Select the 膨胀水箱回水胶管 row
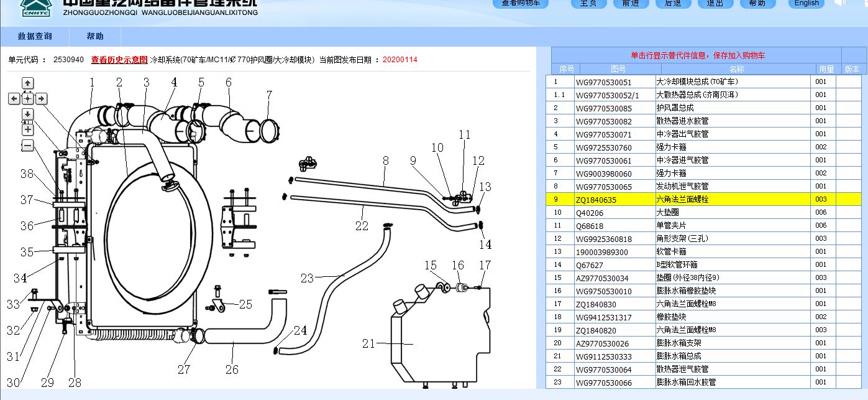The width and height of the screenshot is (868, 400). pos(703,382)
